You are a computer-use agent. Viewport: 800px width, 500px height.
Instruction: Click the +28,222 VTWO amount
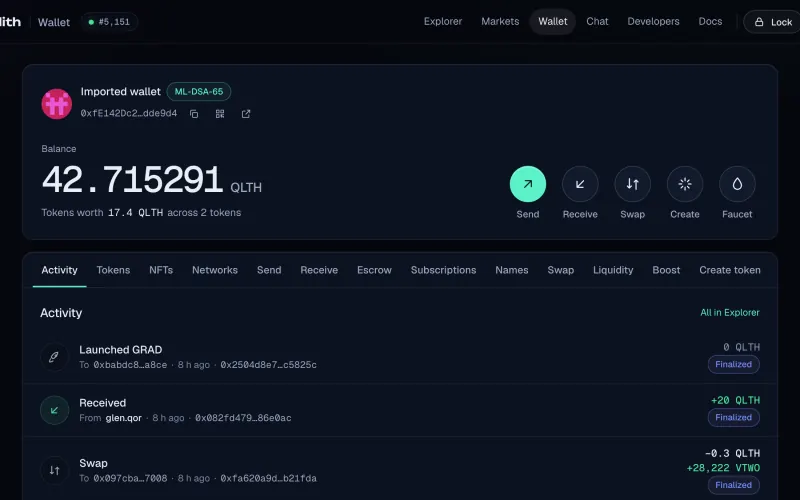[723, 468]
